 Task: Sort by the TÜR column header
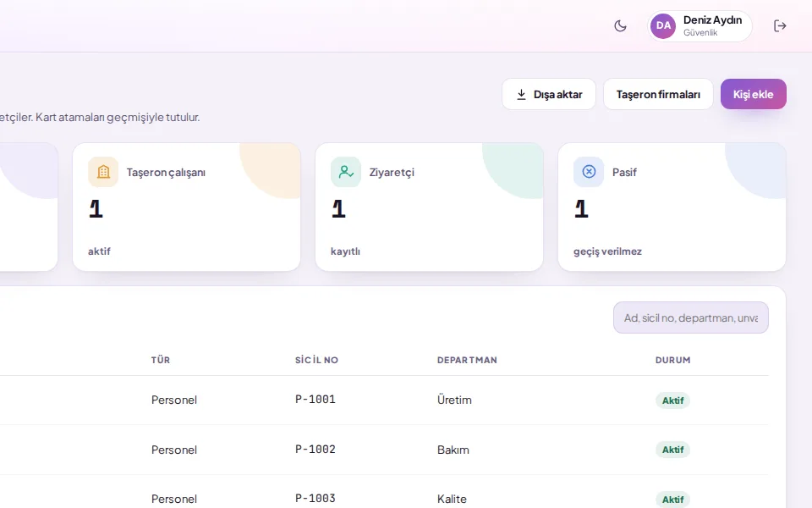[161, 360]
